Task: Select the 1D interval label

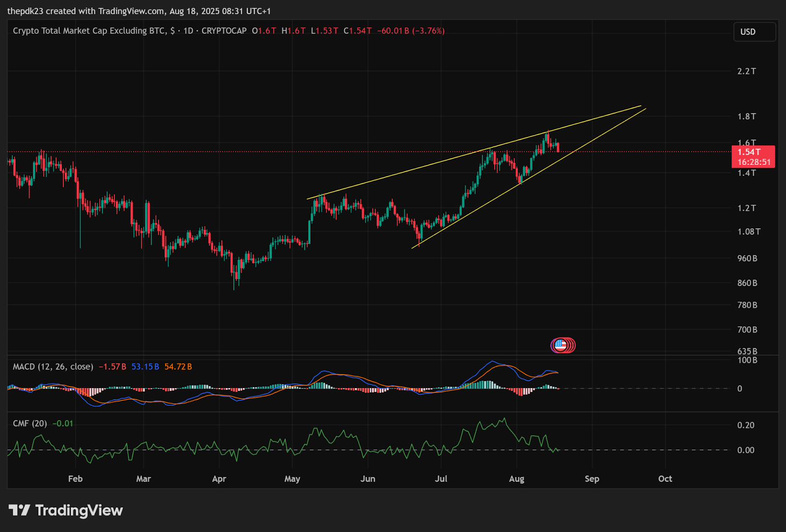Action: point(188,30)
